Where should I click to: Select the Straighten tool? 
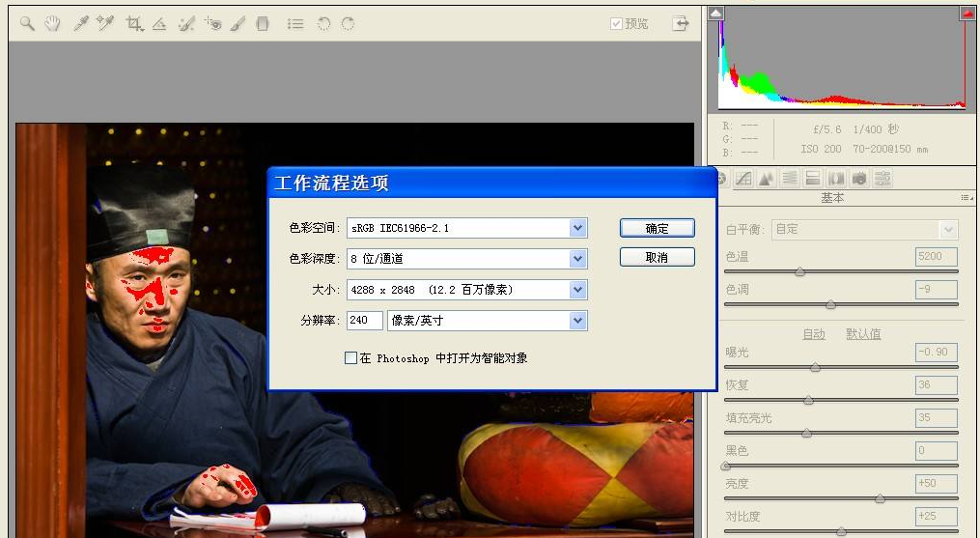159,23
